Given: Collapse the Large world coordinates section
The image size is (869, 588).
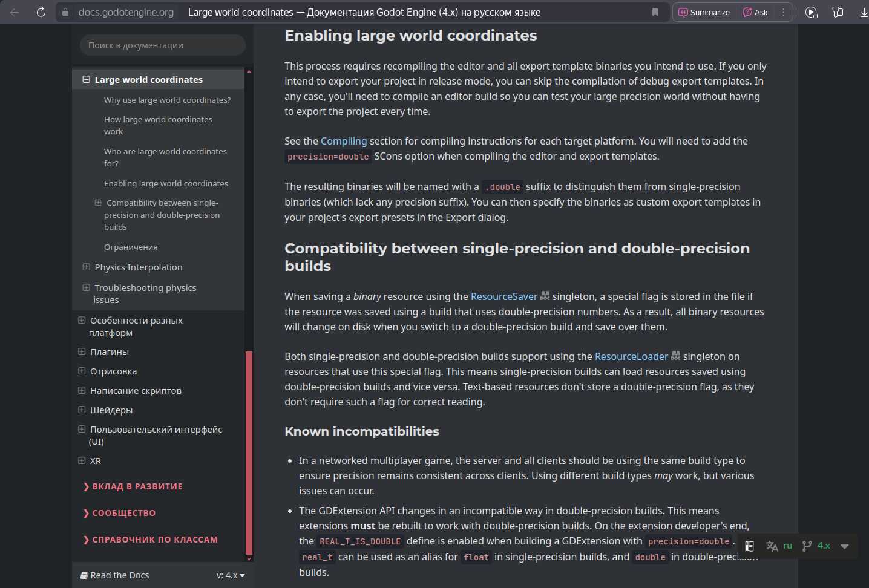Looking at the screenshot, I should click(x=87, y=80).
